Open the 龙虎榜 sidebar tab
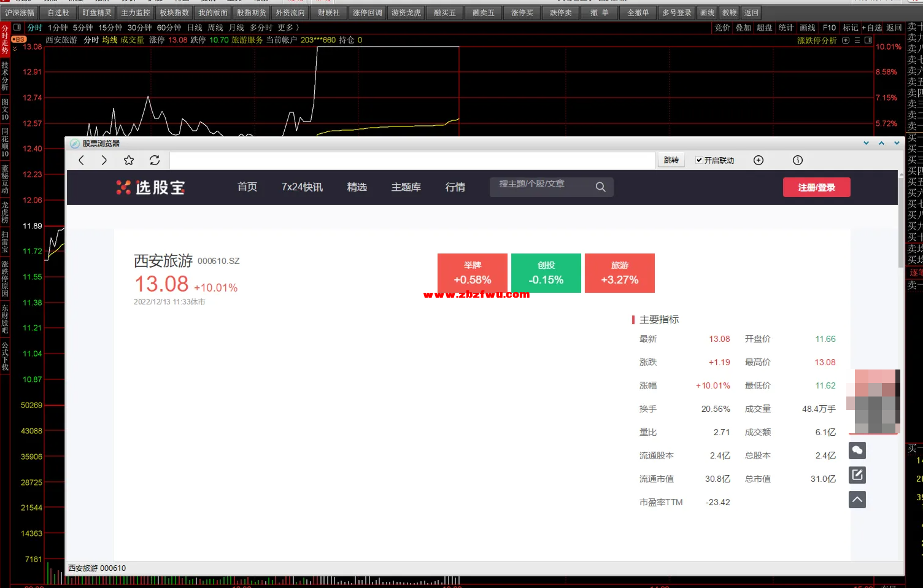The image size is (923, 588). coord(5,212)
